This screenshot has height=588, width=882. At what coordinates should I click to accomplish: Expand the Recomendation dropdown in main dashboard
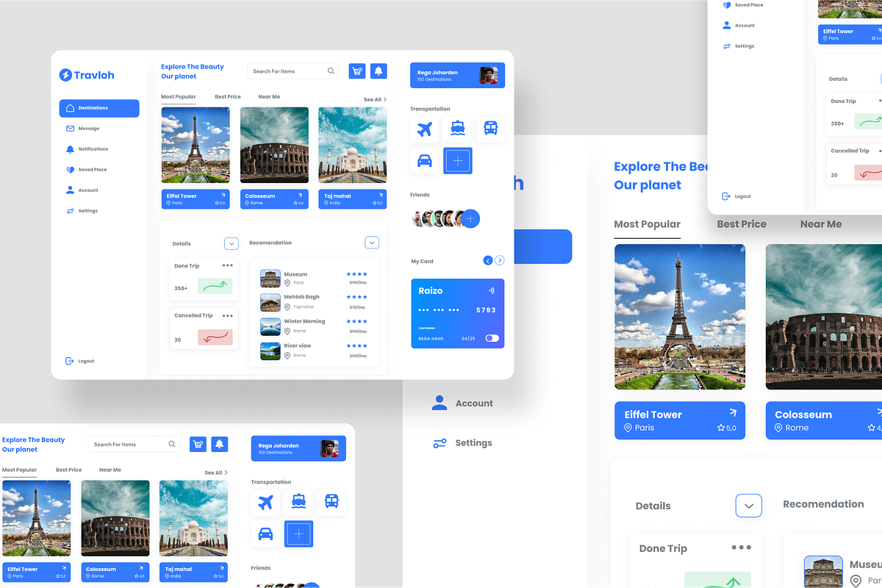372,243
